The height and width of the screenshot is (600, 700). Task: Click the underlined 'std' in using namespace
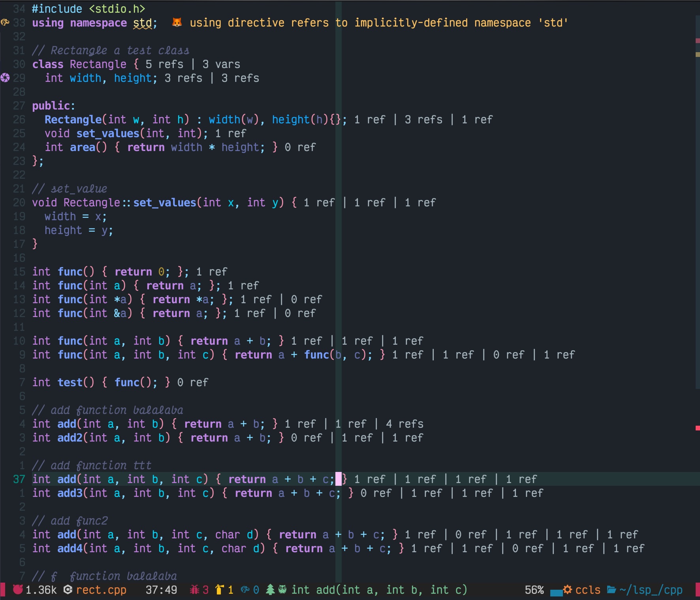pos(143,23)
